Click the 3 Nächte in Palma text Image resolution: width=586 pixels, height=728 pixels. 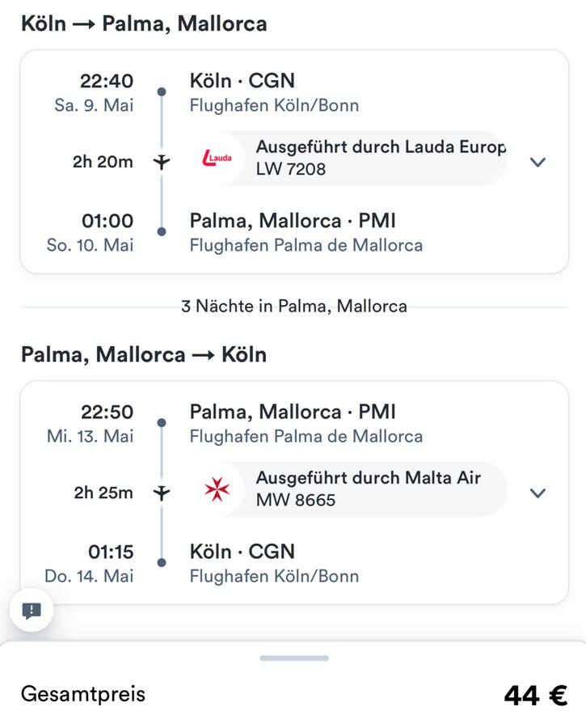294,307
